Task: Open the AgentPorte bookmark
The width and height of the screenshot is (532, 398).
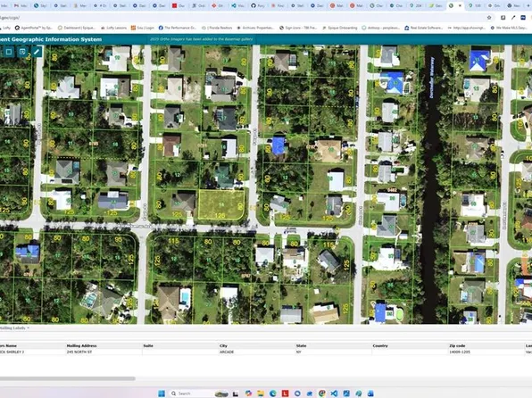Action: click(x=34, y=28)
